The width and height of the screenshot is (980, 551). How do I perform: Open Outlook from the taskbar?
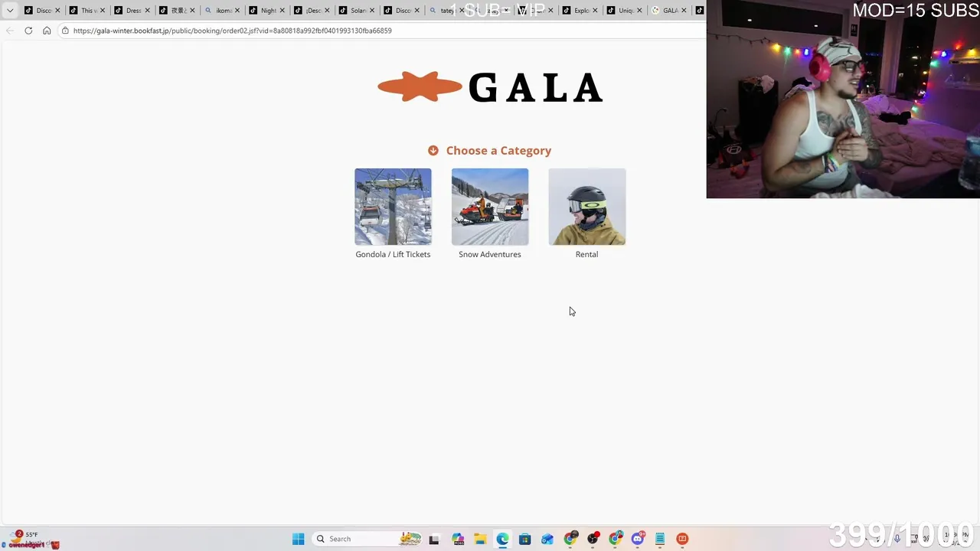(547, 539)
